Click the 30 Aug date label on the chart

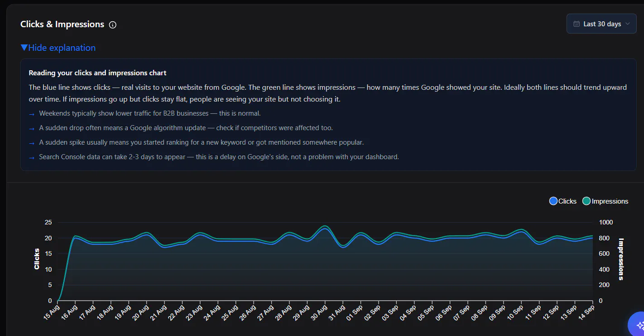coord(319,312)
